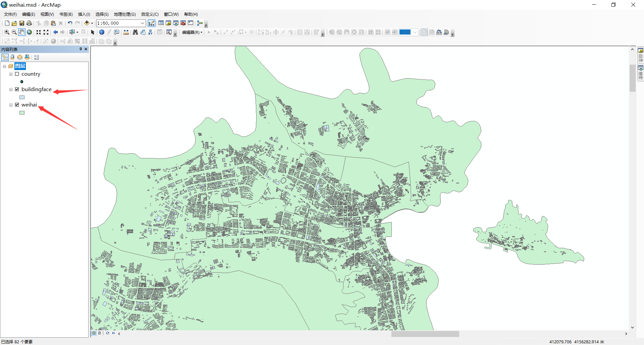Open the Go To XY tool

click(x=150, y=32)
